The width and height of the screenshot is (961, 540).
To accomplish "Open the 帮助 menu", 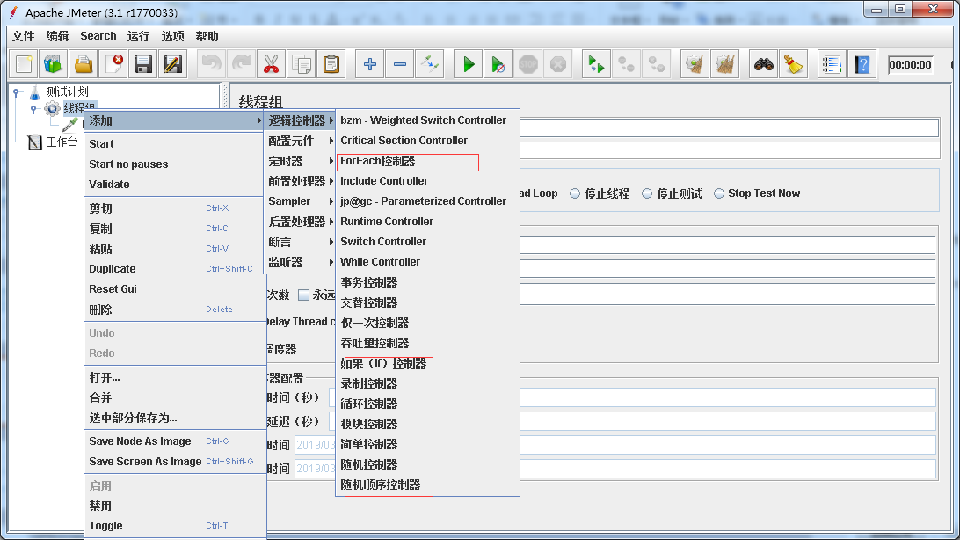I will [x=207, y=36].
